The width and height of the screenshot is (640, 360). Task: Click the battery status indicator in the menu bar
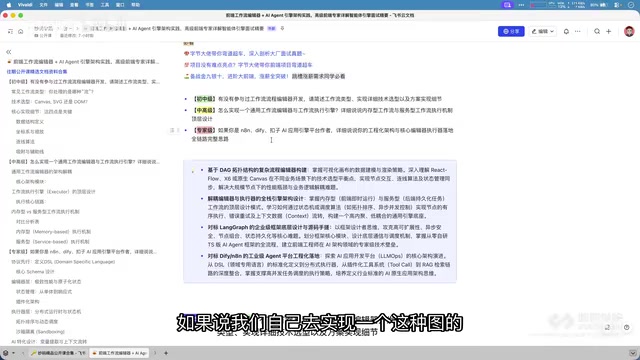click(599, 5)
